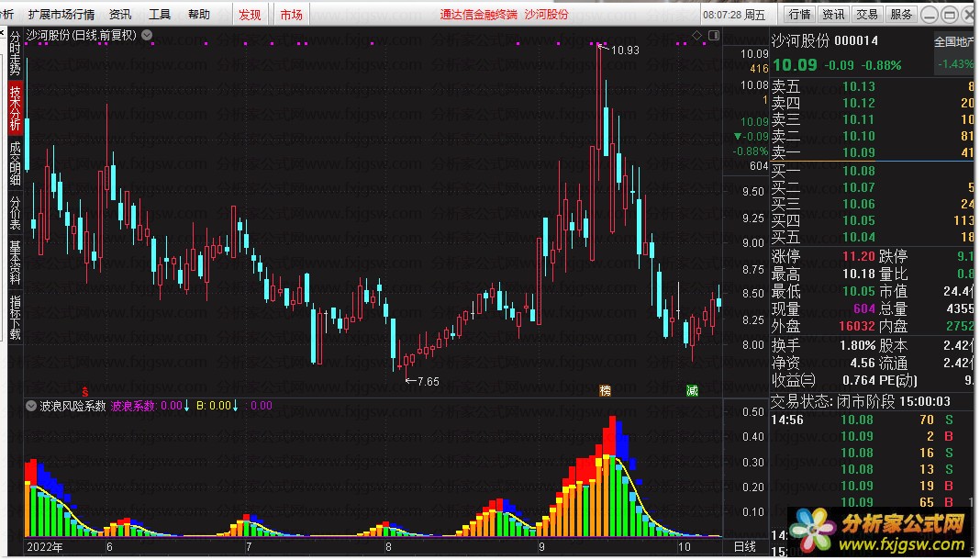This screenshot has height=560, width=980.
Task: Click the current price 10.09 in quote header
Action: [795, 65]
